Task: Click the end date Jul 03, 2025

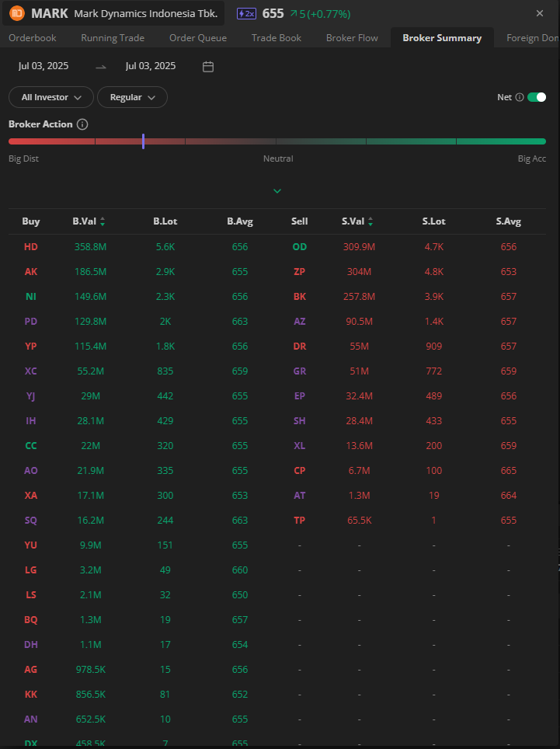Action: tap(151, 66)
